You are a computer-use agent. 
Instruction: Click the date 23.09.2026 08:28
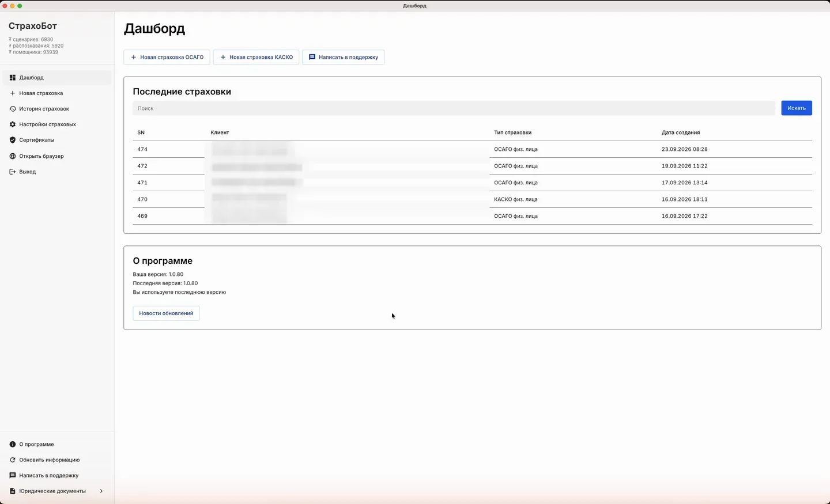(685, 150)
